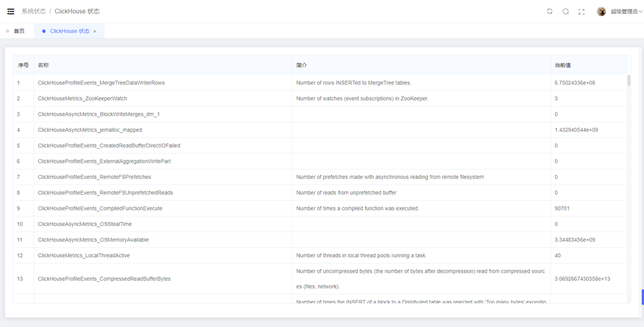
Task: Select MergeTreeDataWriterRows metric name
Action: coord(101,82)
